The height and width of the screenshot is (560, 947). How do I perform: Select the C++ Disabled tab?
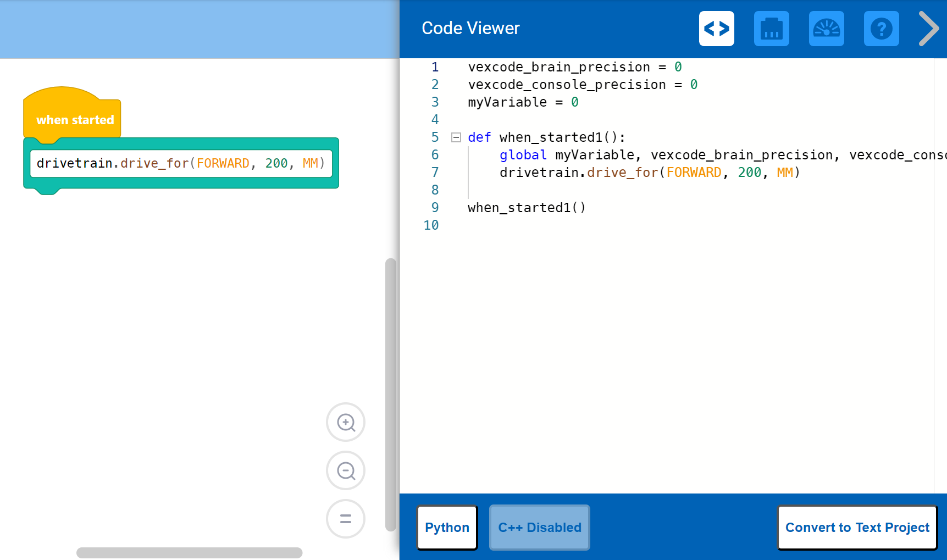539,527
